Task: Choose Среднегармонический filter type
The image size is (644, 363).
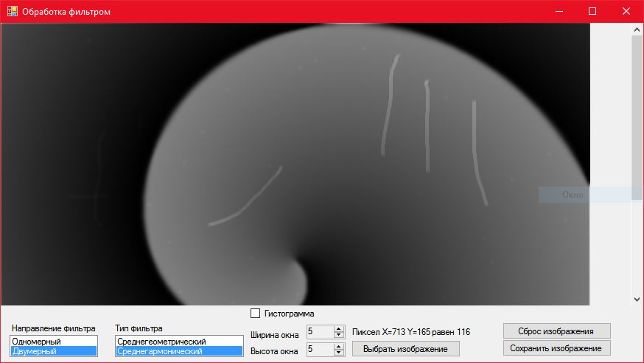Action: click(179, 351)
